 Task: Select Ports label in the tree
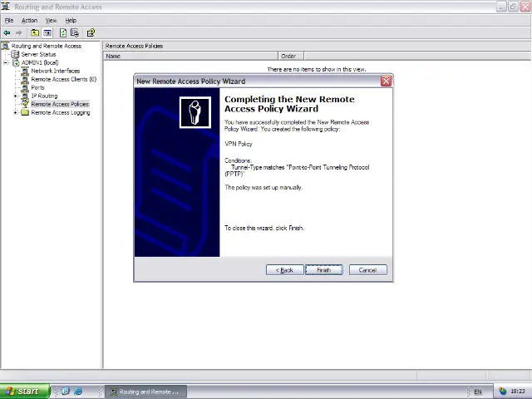pyautogui.click(x=37, y=87)
